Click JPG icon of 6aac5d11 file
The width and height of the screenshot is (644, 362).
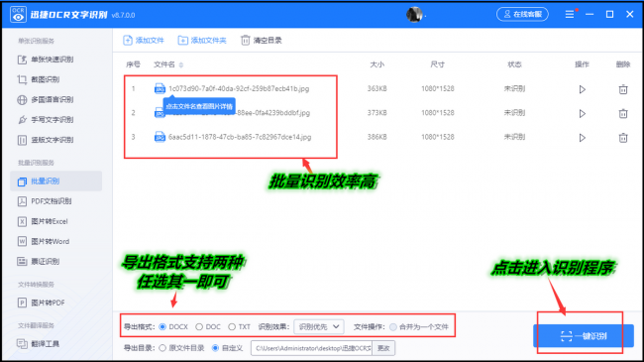pos(160,137)
